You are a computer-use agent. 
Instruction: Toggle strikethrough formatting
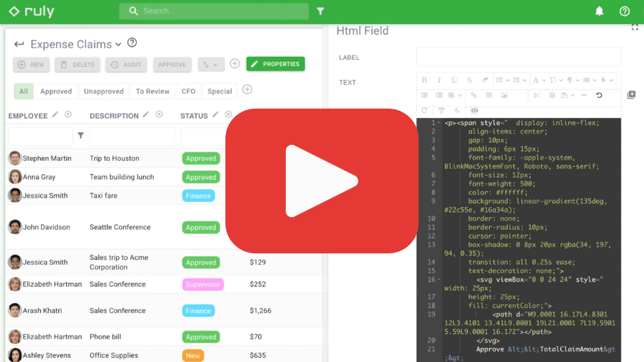(x=470, y=80)
